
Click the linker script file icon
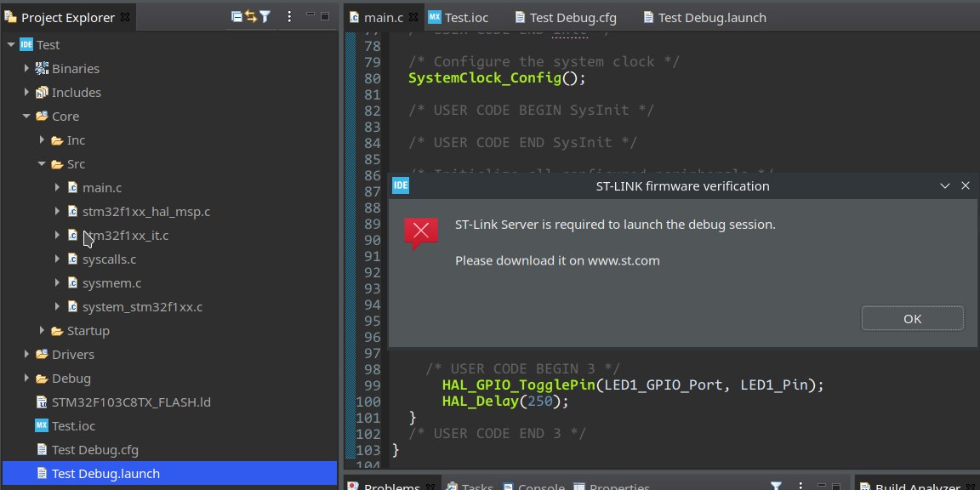tap(42, 402)
